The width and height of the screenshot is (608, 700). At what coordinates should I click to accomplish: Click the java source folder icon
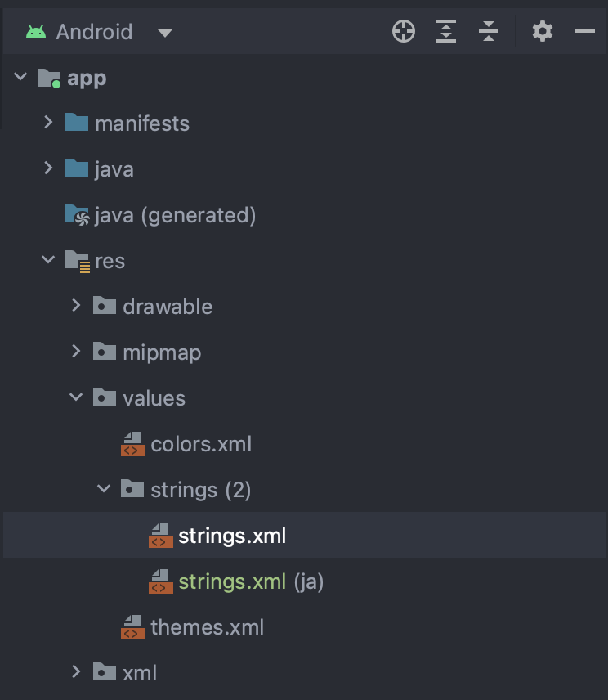tap(77, 168)
